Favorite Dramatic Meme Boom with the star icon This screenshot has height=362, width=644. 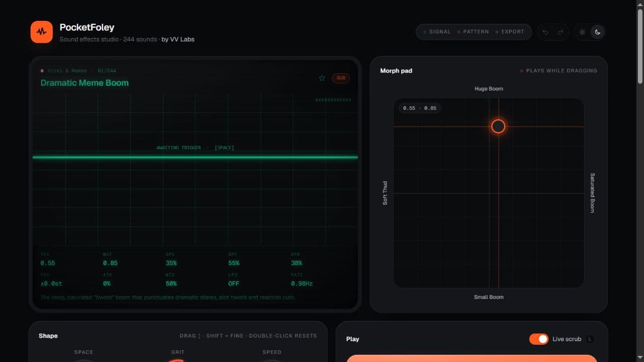click(322, 78)
